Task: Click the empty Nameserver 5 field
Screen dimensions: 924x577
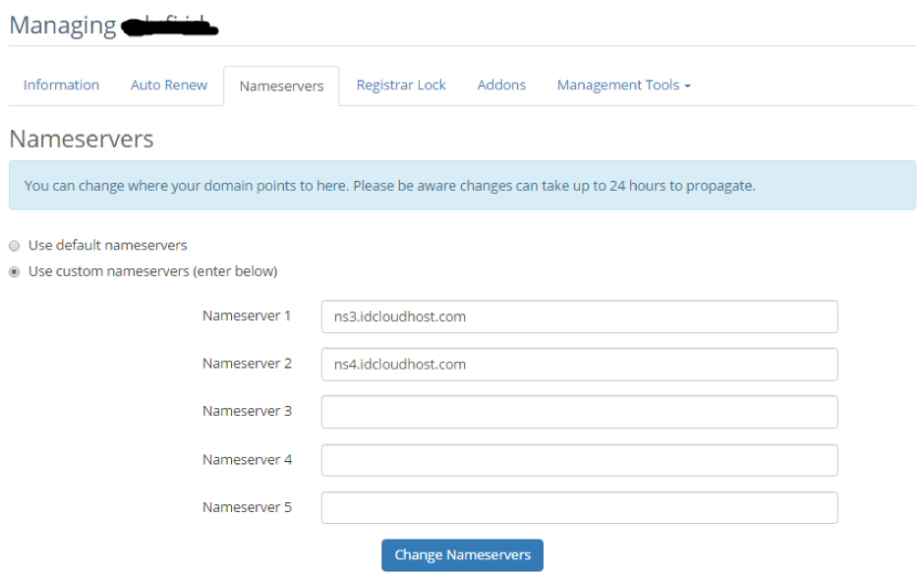Action: tap(579, 506)
